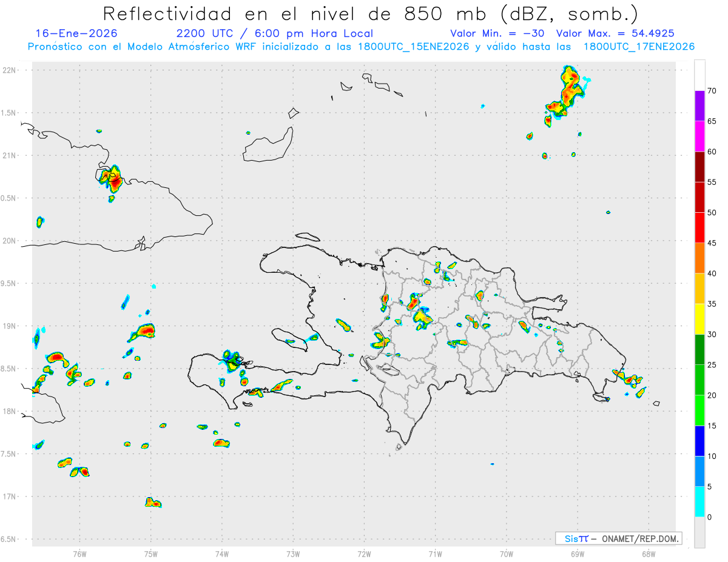Pick the dark green 25–30 dBZ colorbar segment

pyautogui.click(x=700, y=350)
